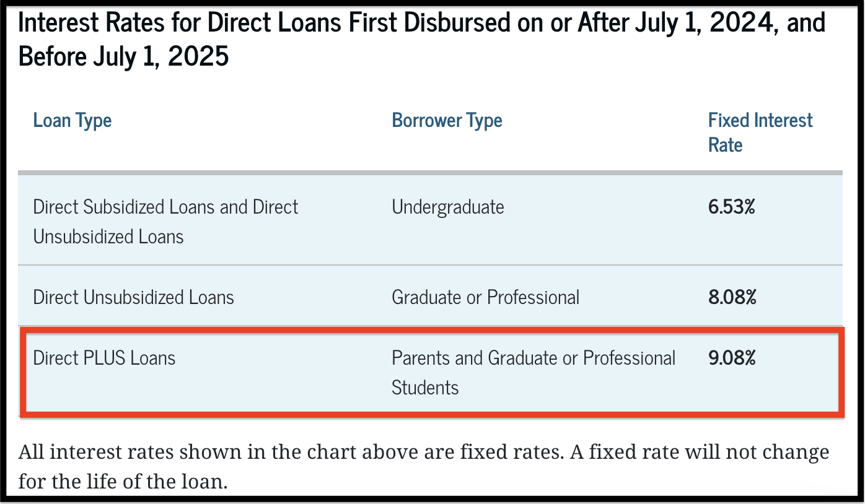Image resolution: width=865 pixels, height=504 pixels.
Task: Click the Borrower Type column header
Action: tap(447, 120)
